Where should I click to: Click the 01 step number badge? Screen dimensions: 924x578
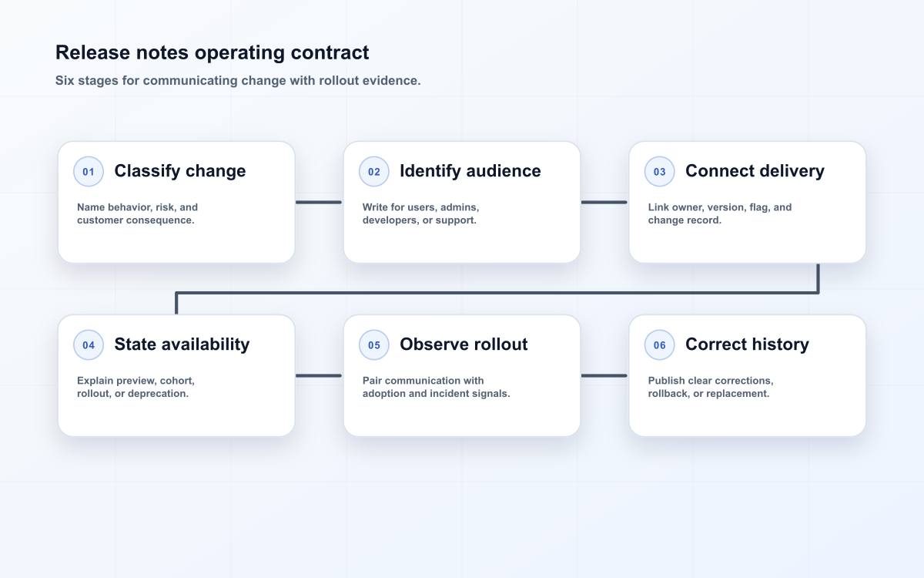(89, 172)
